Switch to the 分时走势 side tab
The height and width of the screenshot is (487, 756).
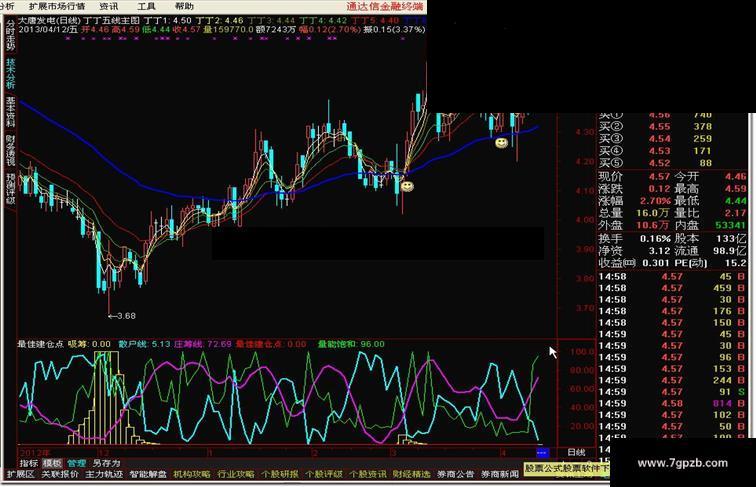[10, 35]
